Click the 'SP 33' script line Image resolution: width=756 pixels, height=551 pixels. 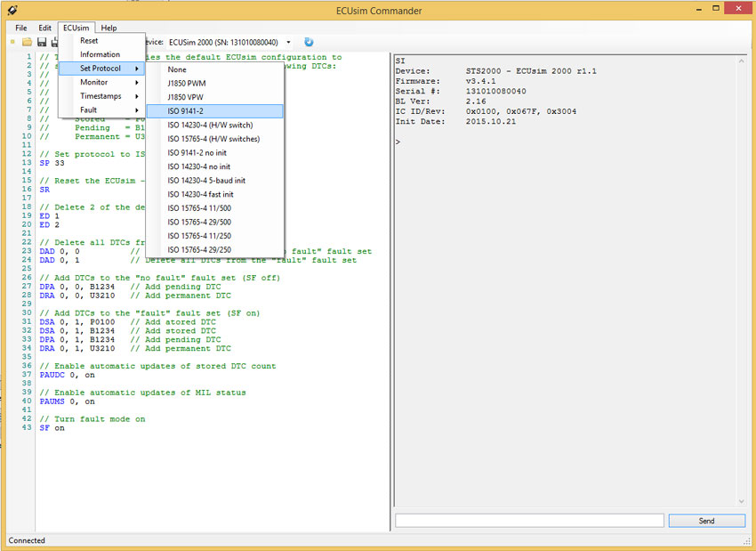pyautogui.click(x=52, y=163)
